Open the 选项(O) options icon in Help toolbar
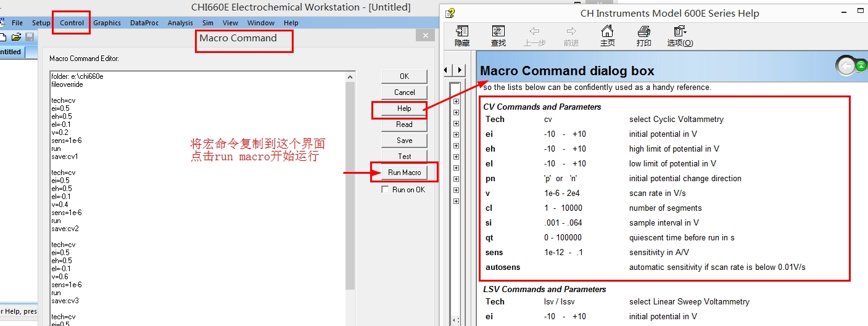The height and width of the screenshot is (326, 868). (680, 36)
